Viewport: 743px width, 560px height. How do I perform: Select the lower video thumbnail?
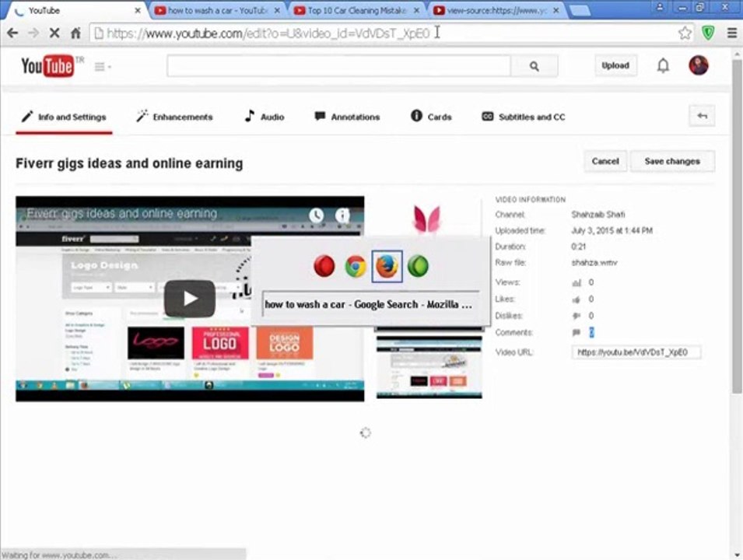[x=429, y=366]
